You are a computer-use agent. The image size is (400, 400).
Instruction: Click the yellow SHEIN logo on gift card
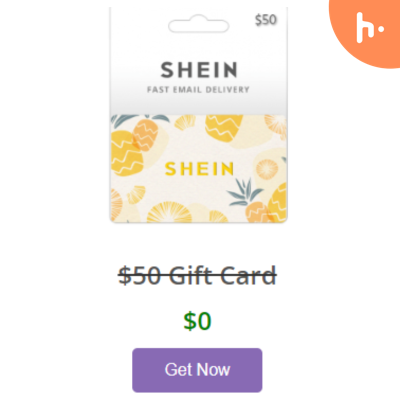[x=199, y=169]
